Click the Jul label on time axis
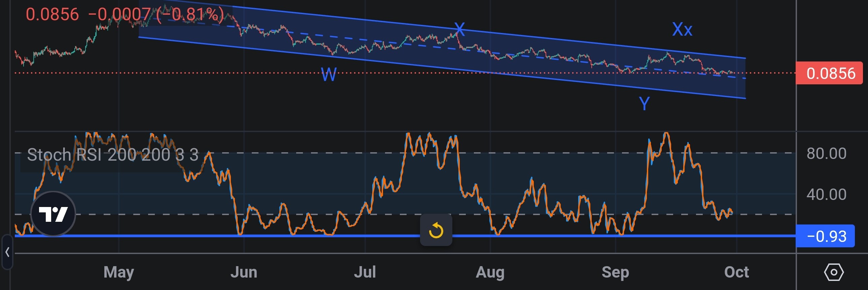The height and width of the screenshot is (290, 868). coord(365,272)
